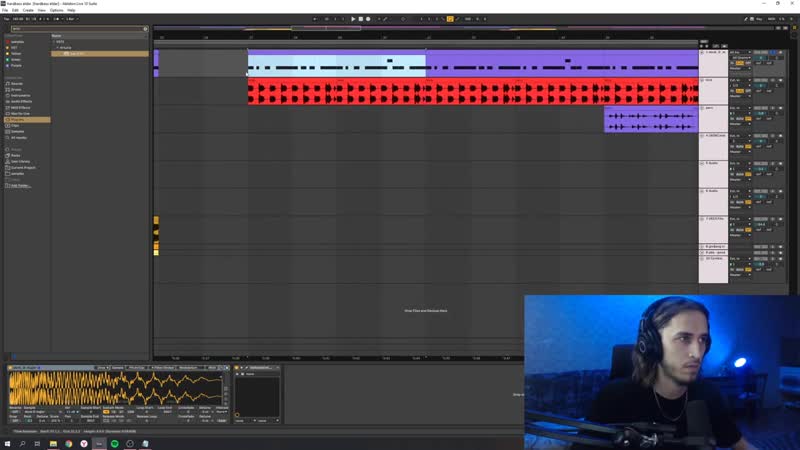
Task: Open Edit menu
Action: tap(15, 10)
